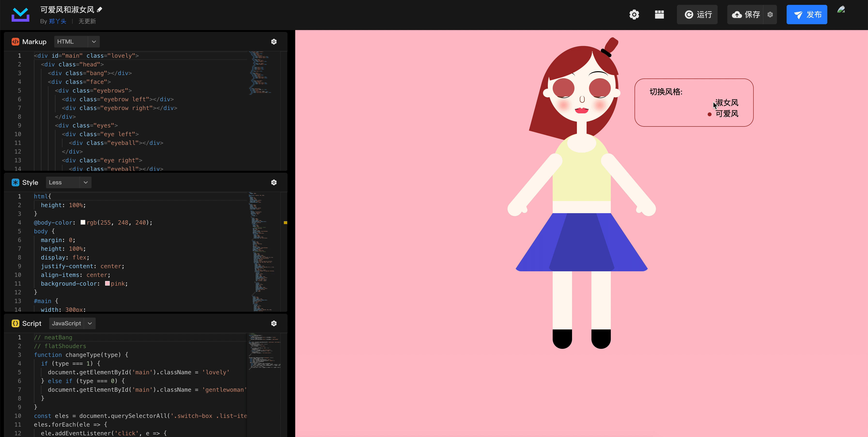Expand the HTML language dropdown
The image size is (868, 437).
point(94,42)
